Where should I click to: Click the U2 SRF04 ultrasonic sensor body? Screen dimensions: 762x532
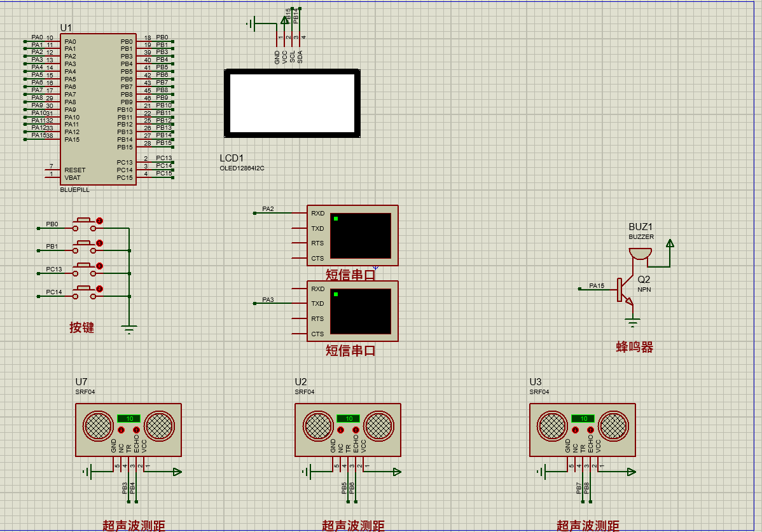click(x=348, y=430)
